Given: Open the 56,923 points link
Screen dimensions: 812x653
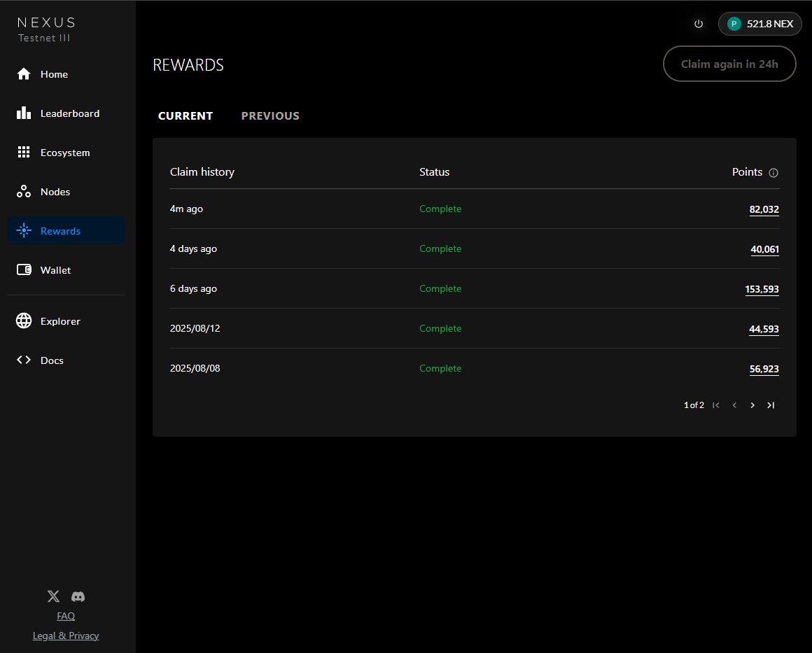Looking at the screenshot, I should 764,369.
